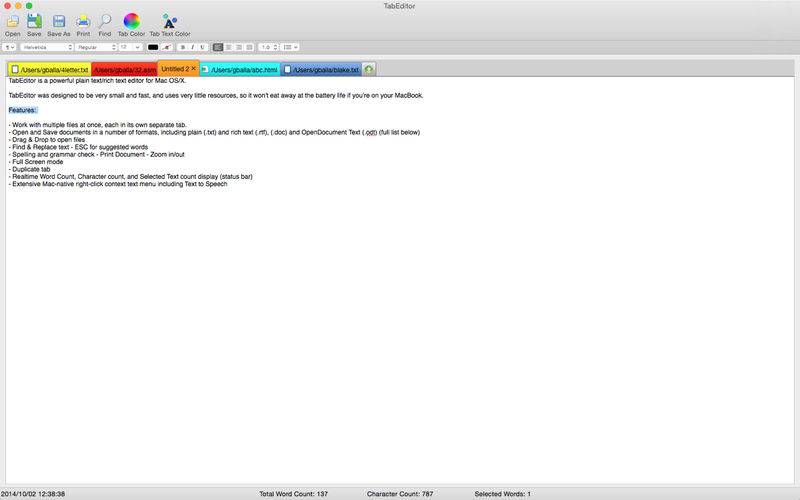Viewport: 800px width, 500px height.
Task: Center align the text
Action: tap(228, 47)
